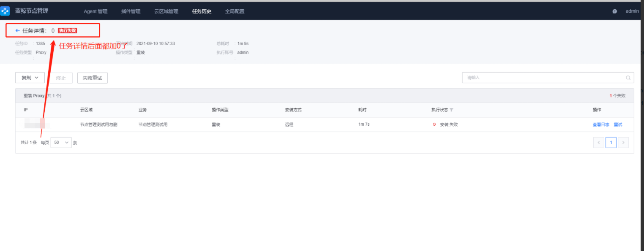Click the 失败重试 button
This screenshot has height=251, width=644.
coord(92,78)
